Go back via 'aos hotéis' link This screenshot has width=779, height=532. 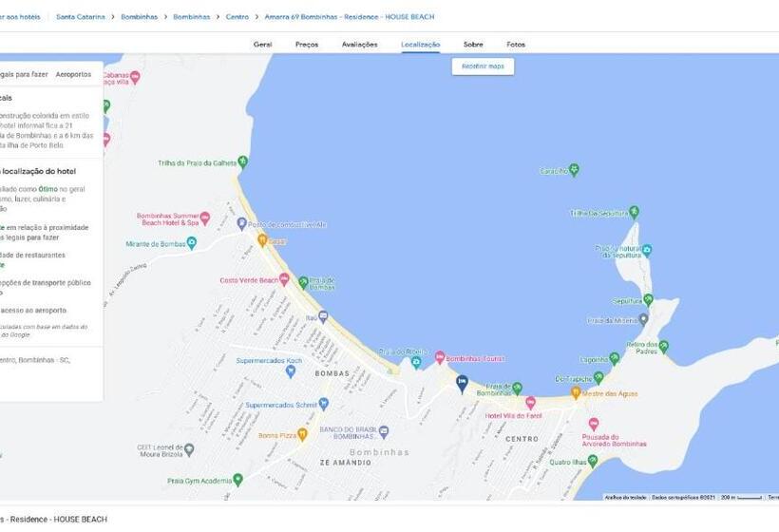pos(20,16)
